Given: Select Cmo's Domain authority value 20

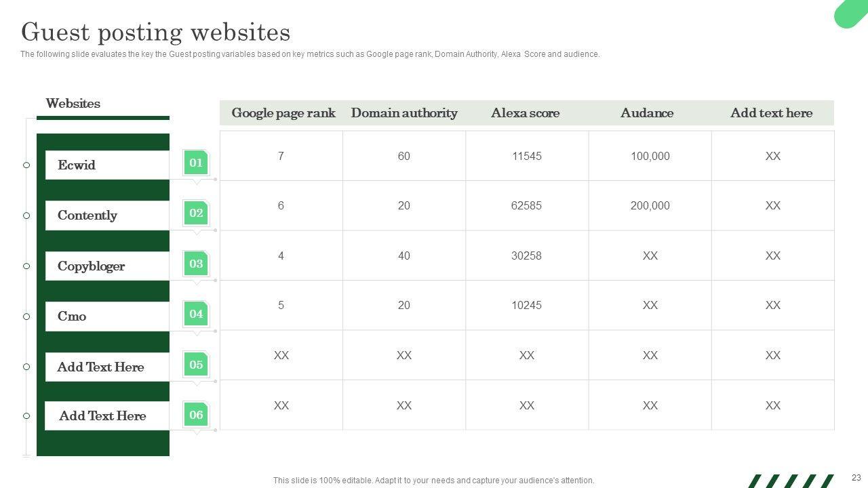Looking at the screenshot, I should [404, 305].
